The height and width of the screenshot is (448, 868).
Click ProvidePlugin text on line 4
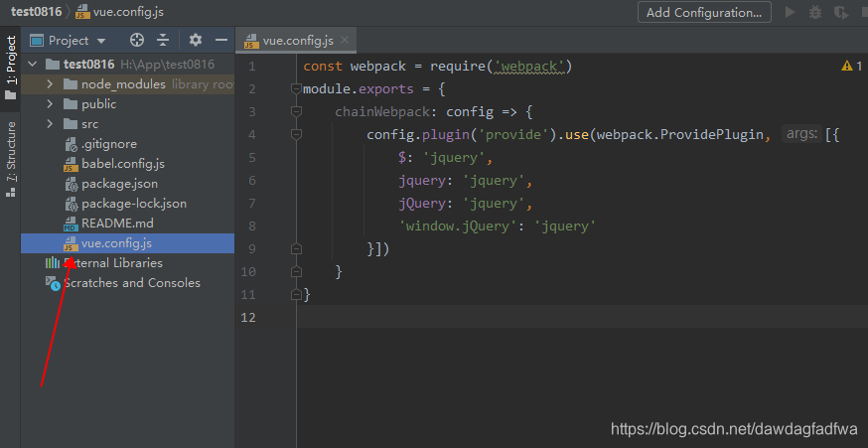712,134
